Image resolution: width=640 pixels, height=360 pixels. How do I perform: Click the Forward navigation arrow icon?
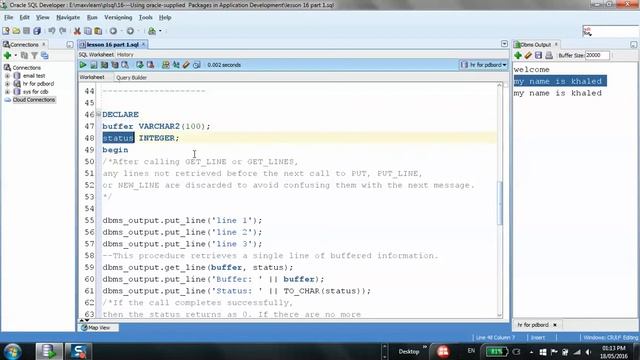tap(130, 31)
